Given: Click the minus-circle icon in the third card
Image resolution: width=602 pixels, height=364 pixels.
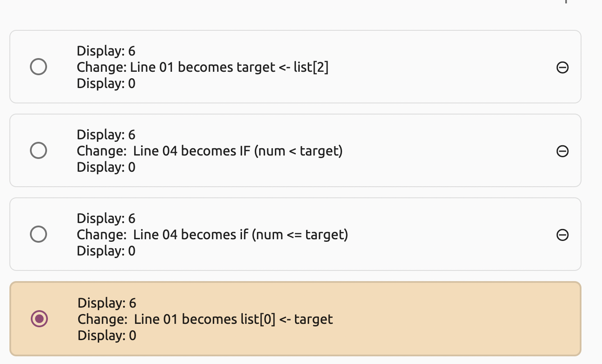Looking at the screenshot, I should click(x=564, y=235).
